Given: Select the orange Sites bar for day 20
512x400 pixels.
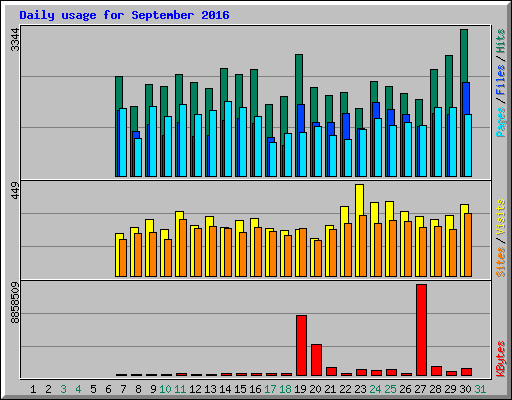Looking at the screenshot, I should [x=318, y=258].
